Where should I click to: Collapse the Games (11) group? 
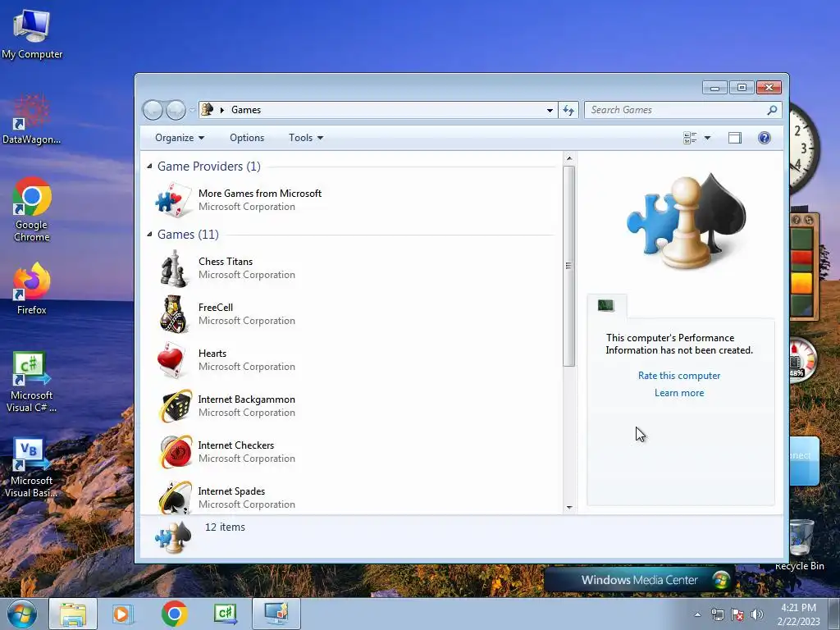[149, 234]
